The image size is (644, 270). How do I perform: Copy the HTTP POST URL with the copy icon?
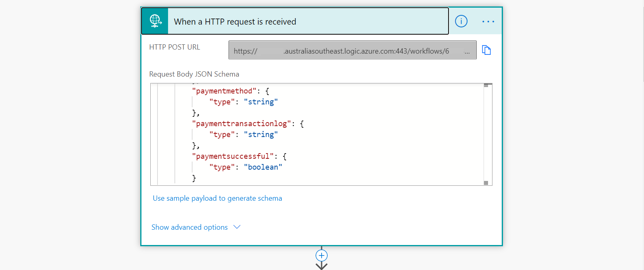point(486,50)
